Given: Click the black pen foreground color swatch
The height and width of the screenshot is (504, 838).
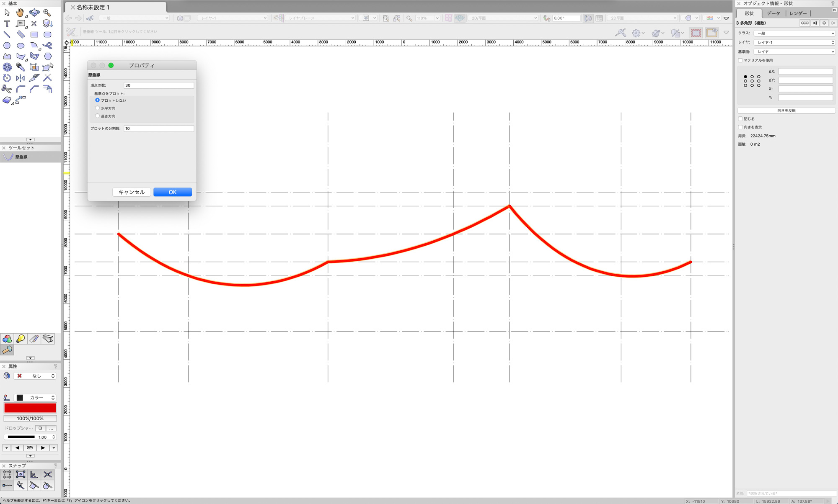Looking at the screenshot, I should 20,398.
